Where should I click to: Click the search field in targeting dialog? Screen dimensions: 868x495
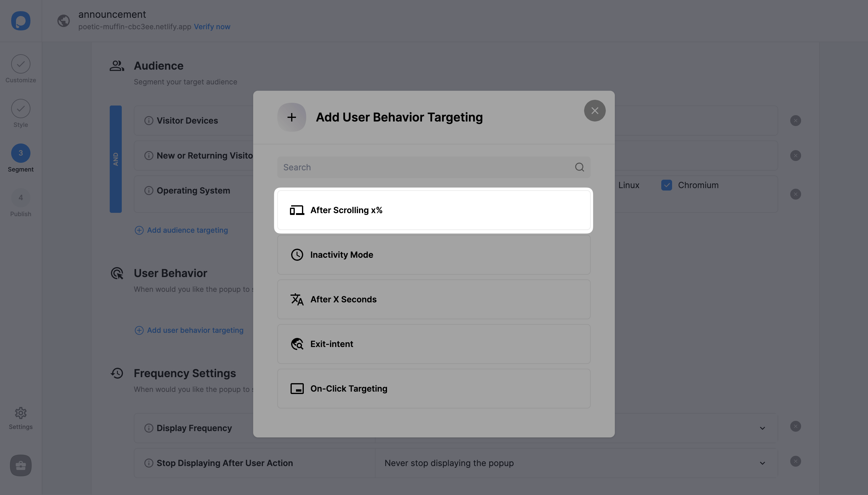[x=434, y=167]
